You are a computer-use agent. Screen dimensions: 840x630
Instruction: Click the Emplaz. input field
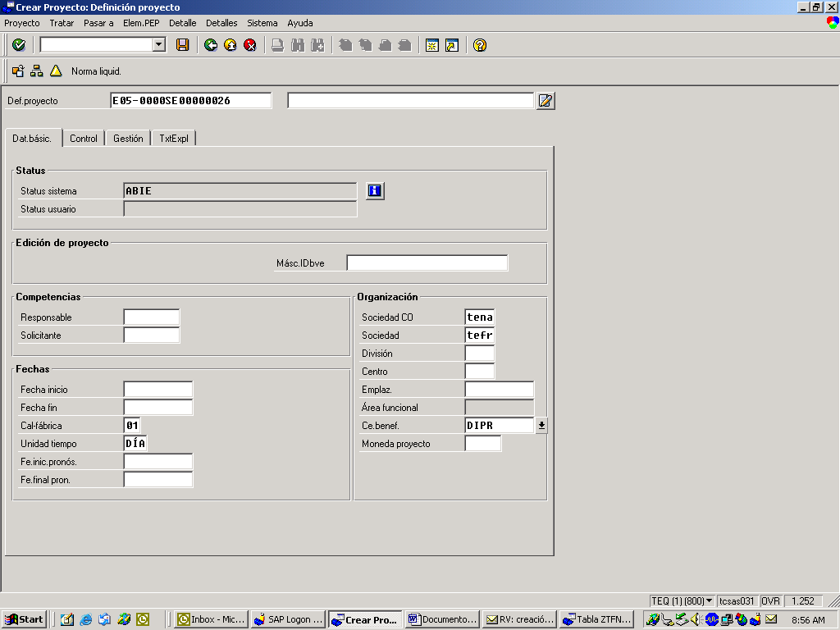point(500,390)
